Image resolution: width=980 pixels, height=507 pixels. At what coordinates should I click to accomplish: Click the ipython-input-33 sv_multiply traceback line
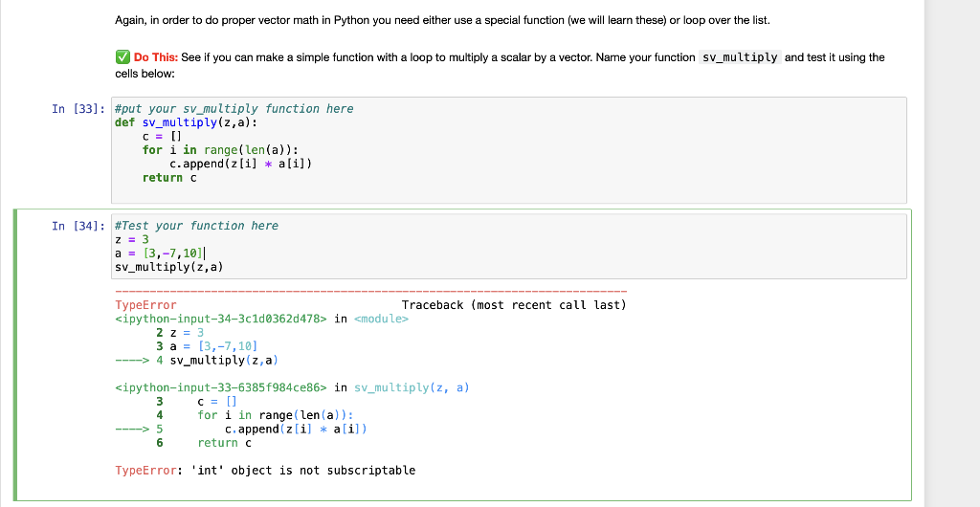tap(292, 387)
